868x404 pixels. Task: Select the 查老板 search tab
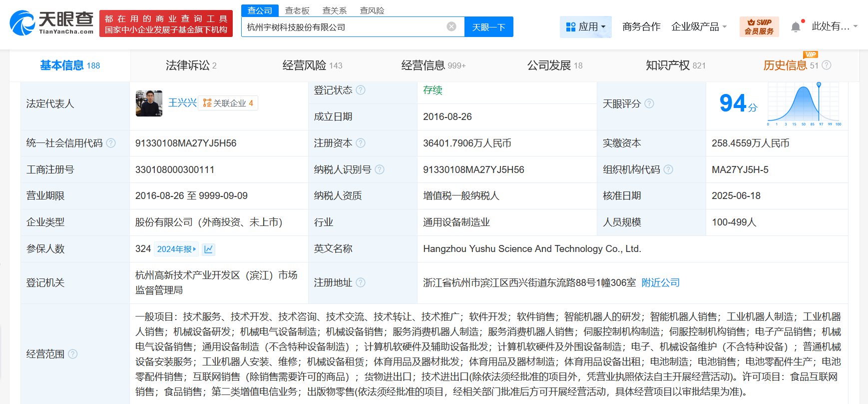(x=297, y=10)
